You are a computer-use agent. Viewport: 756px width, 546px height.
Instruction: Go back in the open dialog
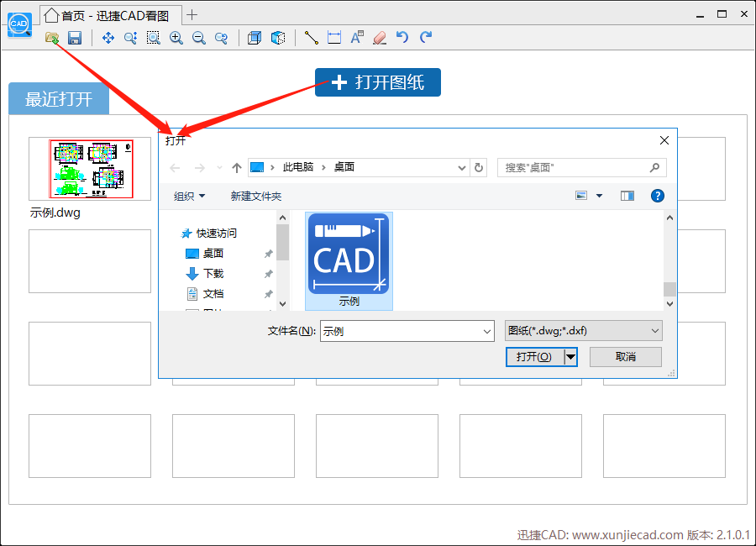coord(175,168)
